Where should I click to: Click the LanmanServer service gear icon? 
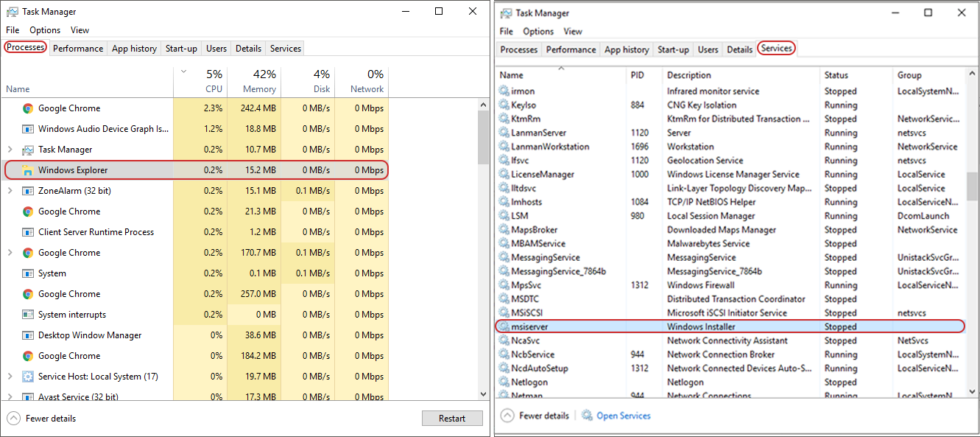[504, 133]
